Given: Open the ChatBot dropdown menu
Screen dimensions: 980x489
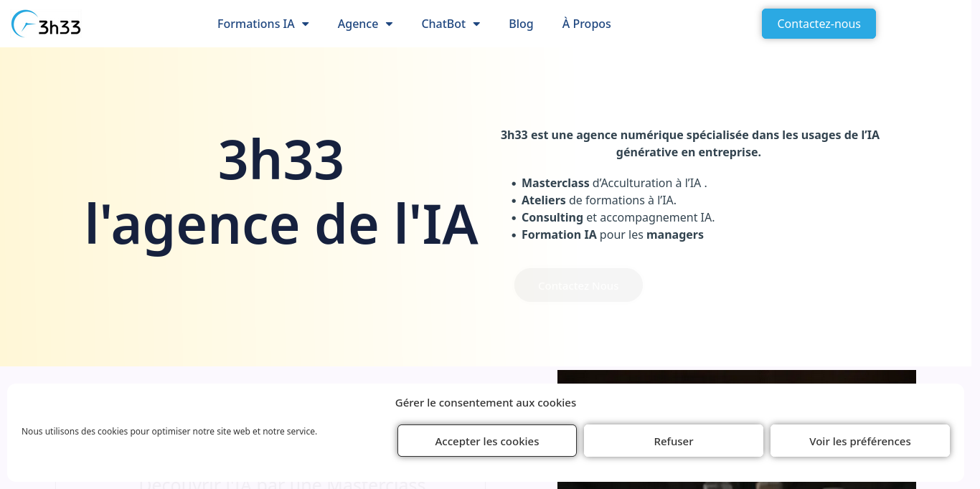Looking at the screenshot, I should click(477, 24).
